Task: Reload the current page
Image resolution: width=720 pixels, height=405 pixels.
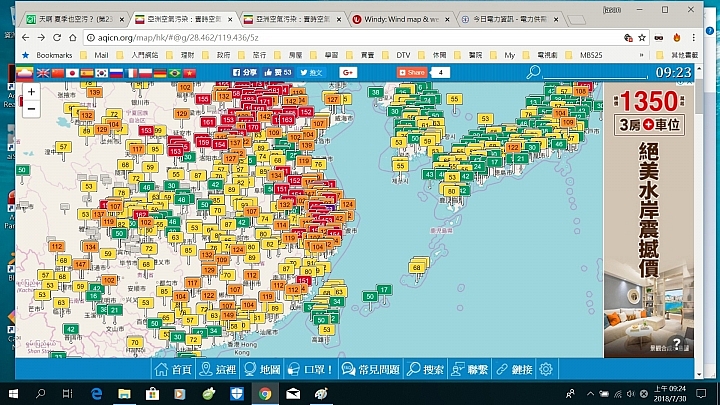Action: coord(57,38)
